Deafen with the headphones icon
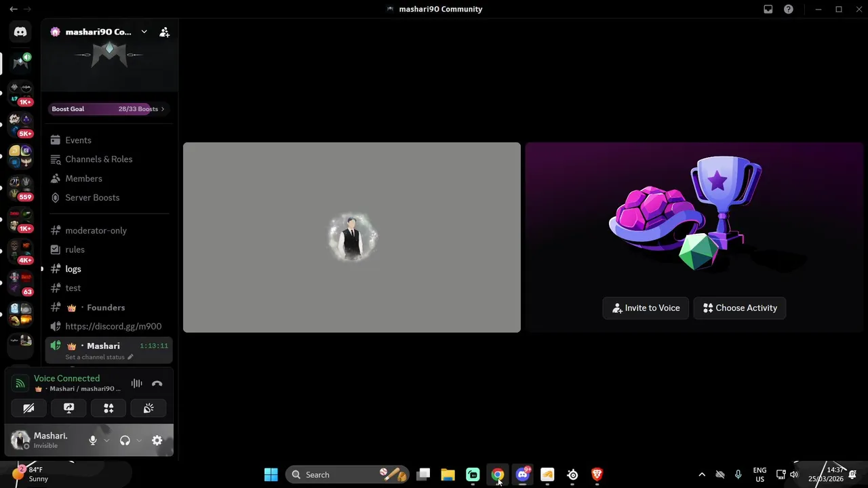 [x=125, y=441]
